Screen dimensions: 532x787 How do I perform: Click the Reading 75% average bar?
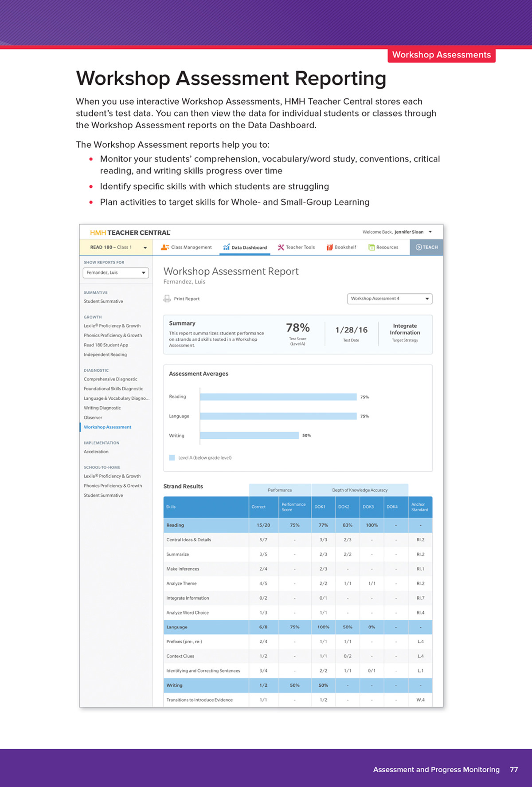278,397
